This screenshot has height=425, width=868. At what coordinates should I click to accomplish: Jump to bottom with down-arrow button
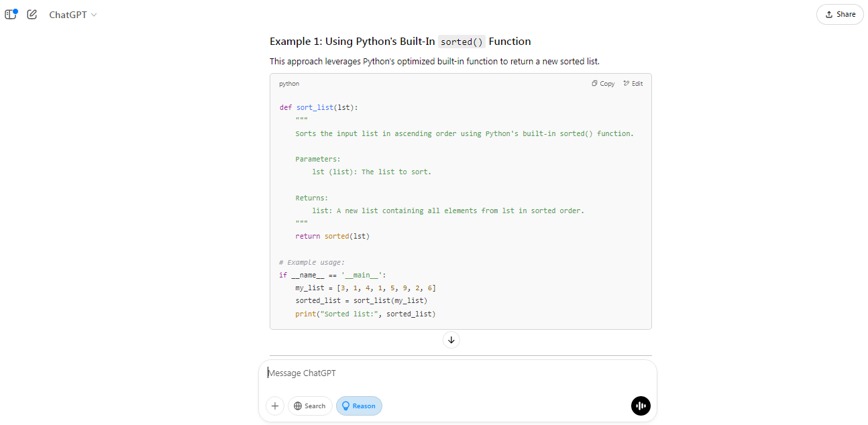(451, 340)
